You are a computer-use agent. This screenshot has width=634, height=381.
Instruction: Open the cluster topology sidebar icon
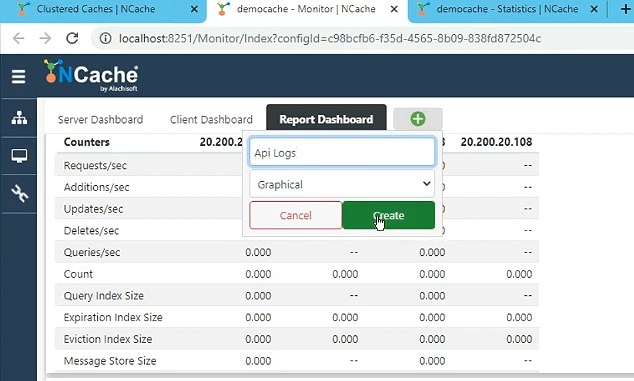(19, 118)
